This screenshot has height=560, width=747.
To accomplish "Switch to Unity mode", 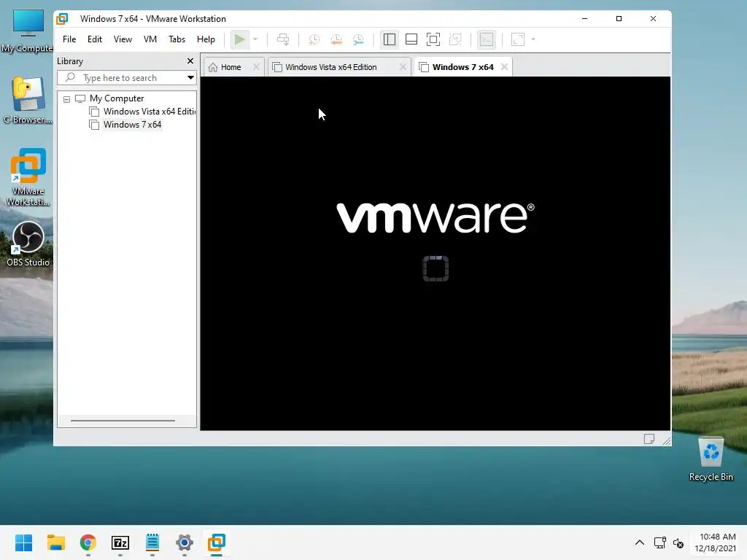I will click(x=455, y=39).
